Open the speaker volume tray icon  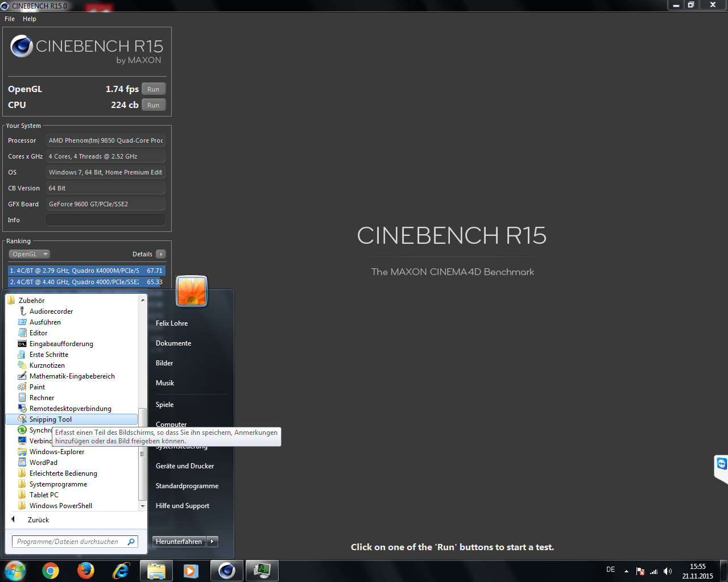668,571
